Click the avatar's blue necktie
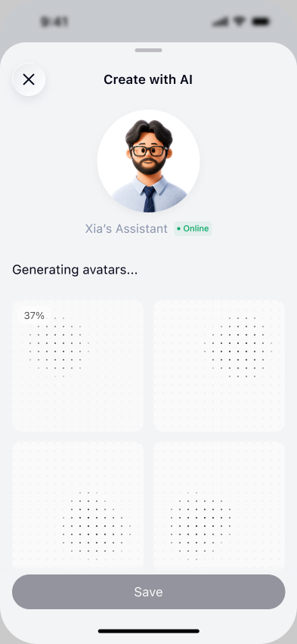This screenshot has width=297, height=644. [x=149, y=200]
